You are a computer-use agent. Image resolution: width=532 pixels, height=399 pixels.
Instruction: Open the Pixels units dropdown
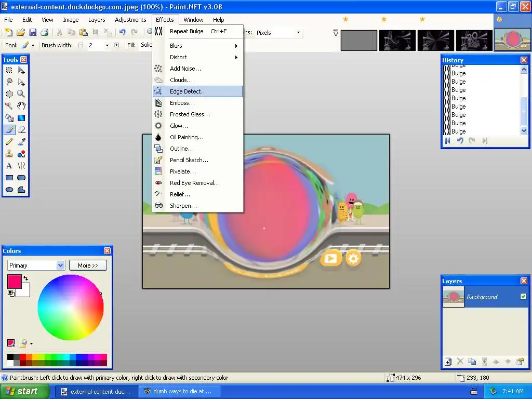298,33
